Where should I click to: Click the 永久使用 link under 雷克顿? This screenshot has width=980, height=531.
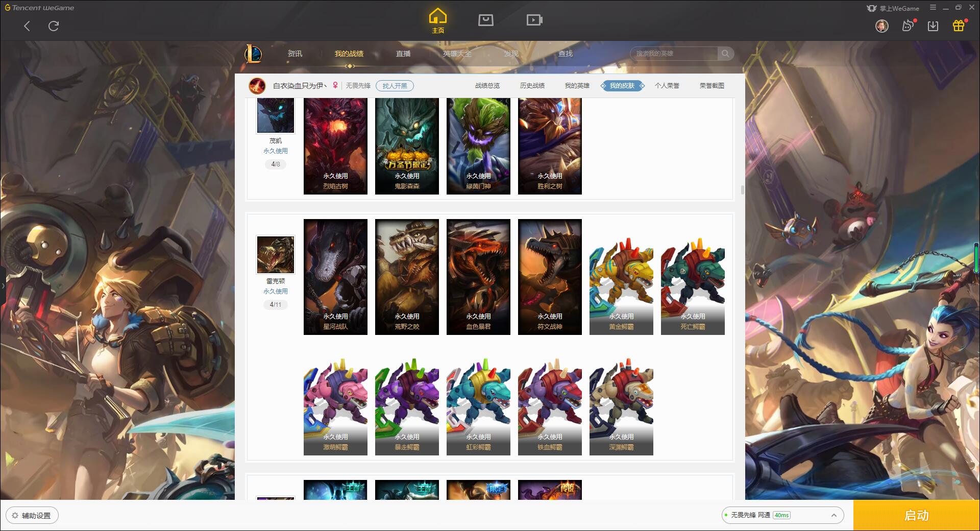[x=276, y=292]
